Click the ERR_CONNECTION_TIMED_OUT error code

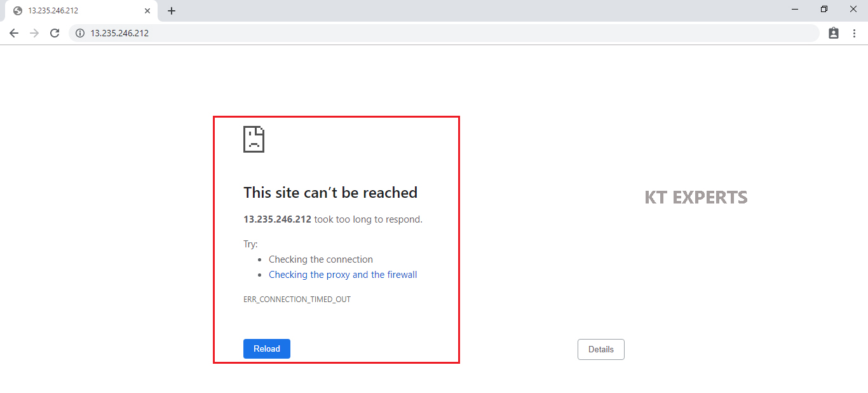(x=297, y=299)
